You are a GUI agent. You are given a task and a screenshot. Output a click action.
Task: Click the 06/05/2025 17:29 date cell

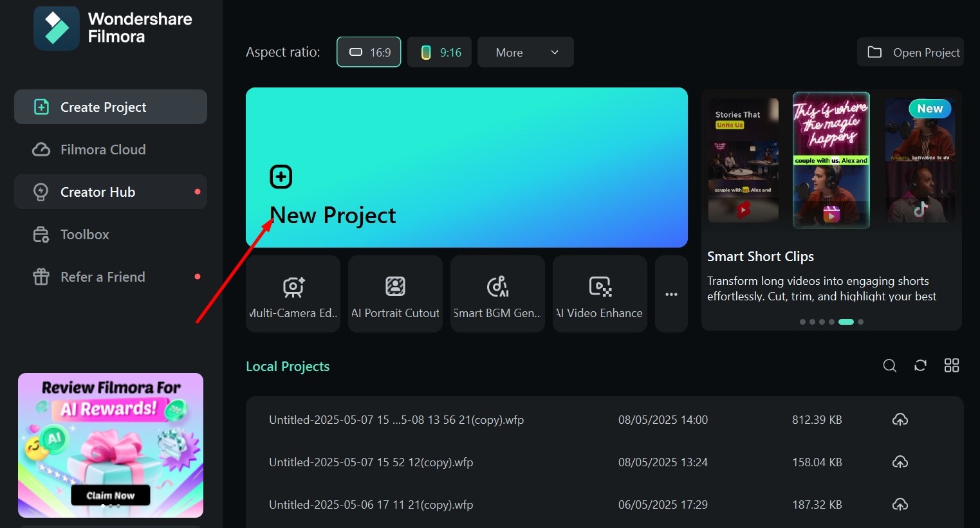pyautogui.click(x=663, y=505)
